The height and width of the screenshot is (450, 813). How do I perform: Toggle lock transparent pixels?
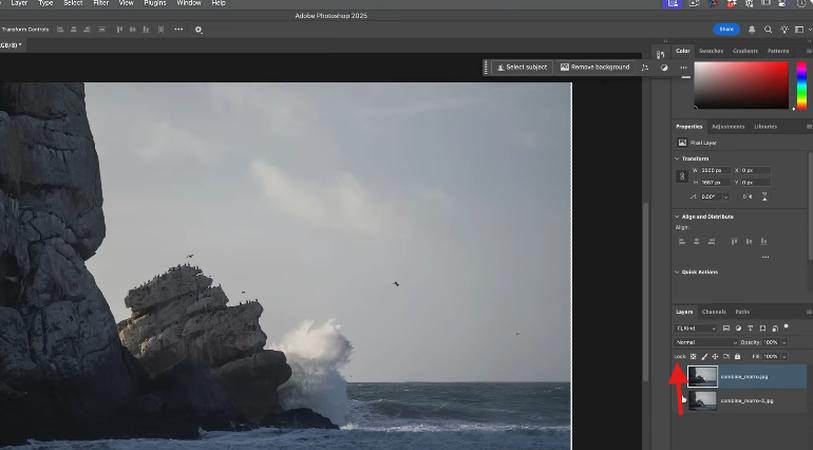point(693,356)
